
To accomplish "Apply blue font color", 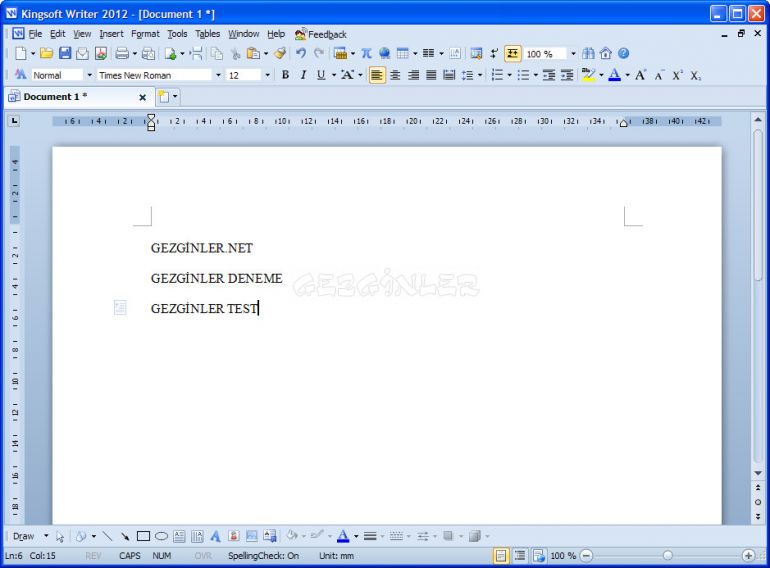I will [614, 75].
